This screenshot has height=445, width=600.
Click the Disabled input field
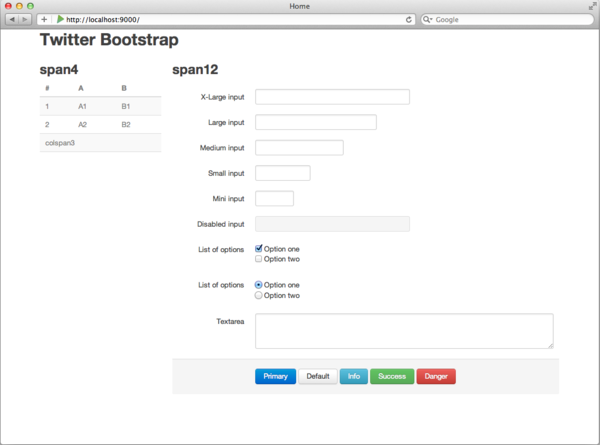332,224
